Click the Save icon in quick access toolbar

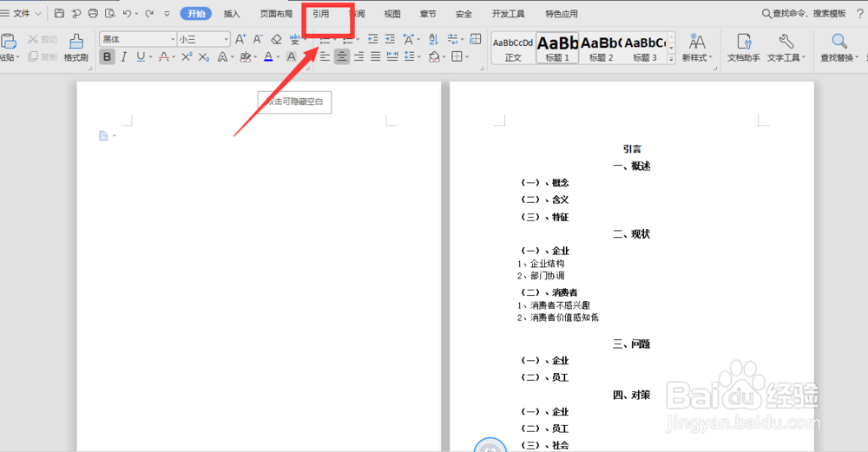coord(59,13)
